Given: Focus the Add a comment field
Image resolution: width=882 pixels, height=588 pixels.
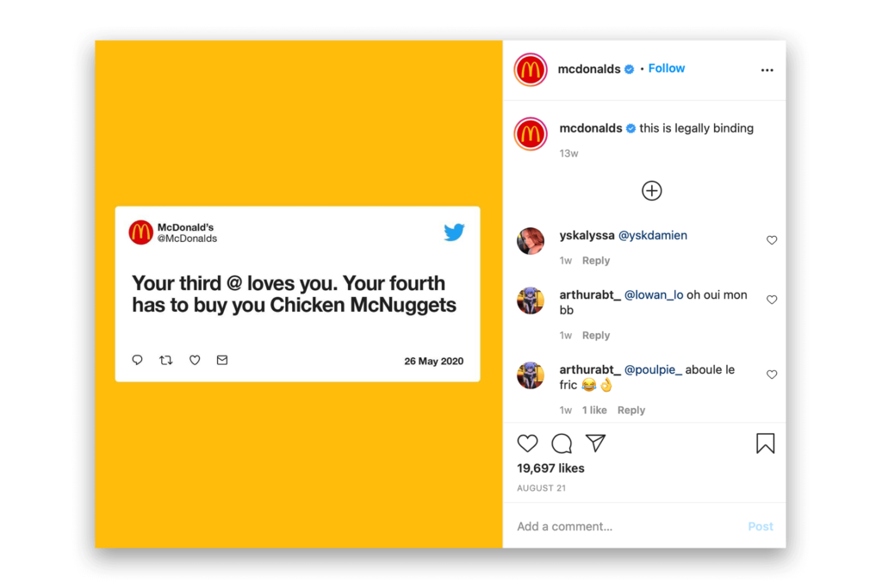Looking at the screenshot, I should pos(620,527).
